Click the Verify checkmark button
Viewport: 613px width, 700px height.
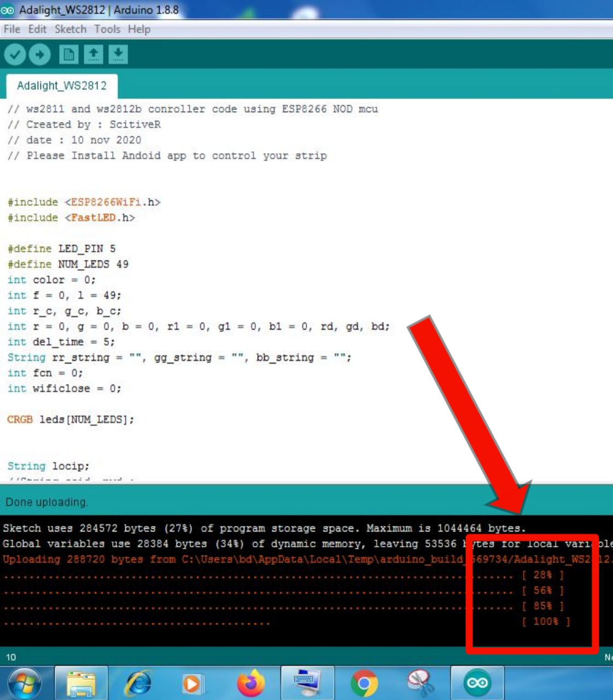coord(15,54)
